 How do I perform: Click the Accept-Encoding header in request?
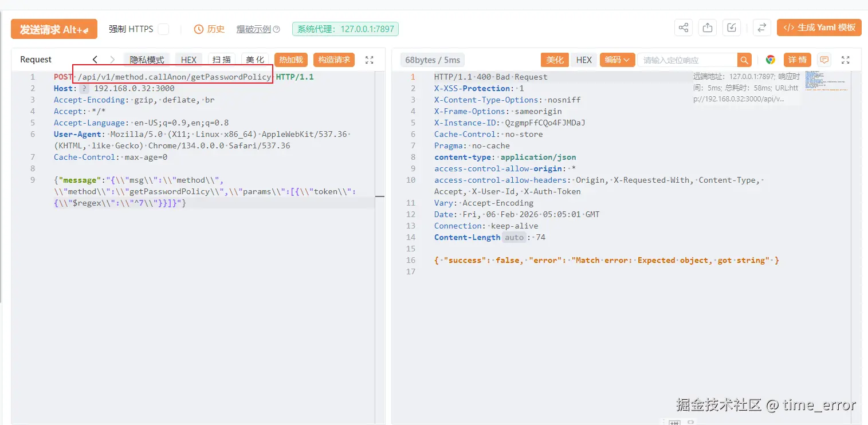tap(134, 100)
